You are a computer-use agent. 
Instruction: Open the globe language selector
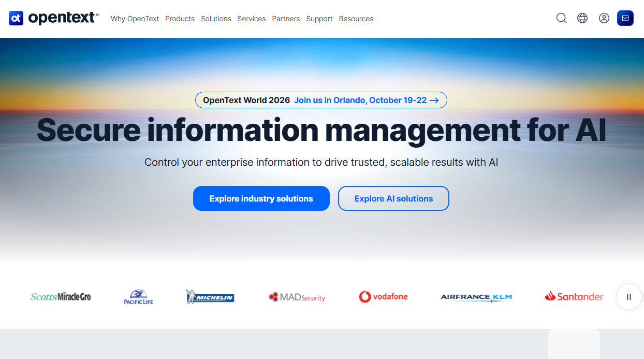click(582, 18)
